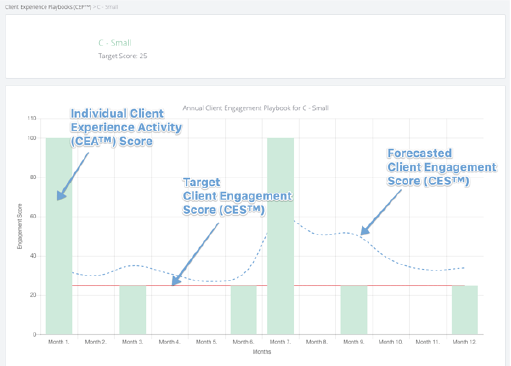Image resolution: width=511 pixels, height=366 pixels.
Task: Click the C - Small playbook title
Action: tap(115, 43)
